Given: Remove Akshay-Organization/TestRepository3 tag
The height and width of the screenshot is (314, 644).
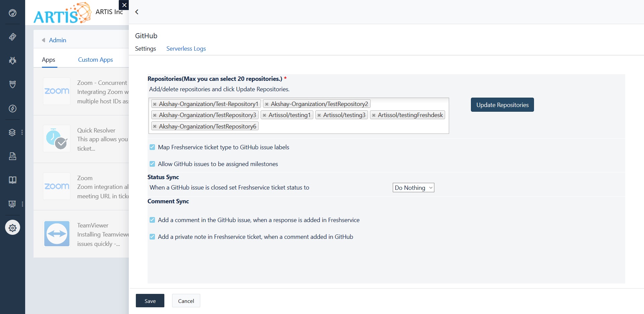Looking at the screenshot, I should [x=155, y=115].
